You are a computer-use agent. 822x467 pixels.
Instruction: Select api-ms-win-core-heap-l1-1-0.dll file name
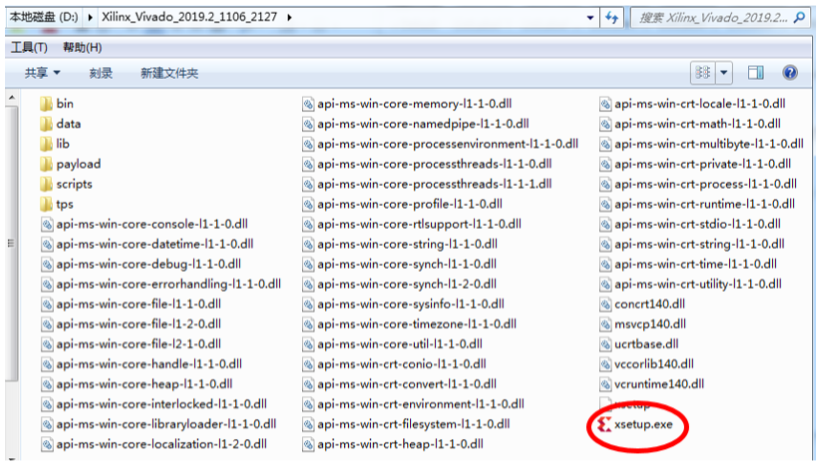[x=145, y=384]
